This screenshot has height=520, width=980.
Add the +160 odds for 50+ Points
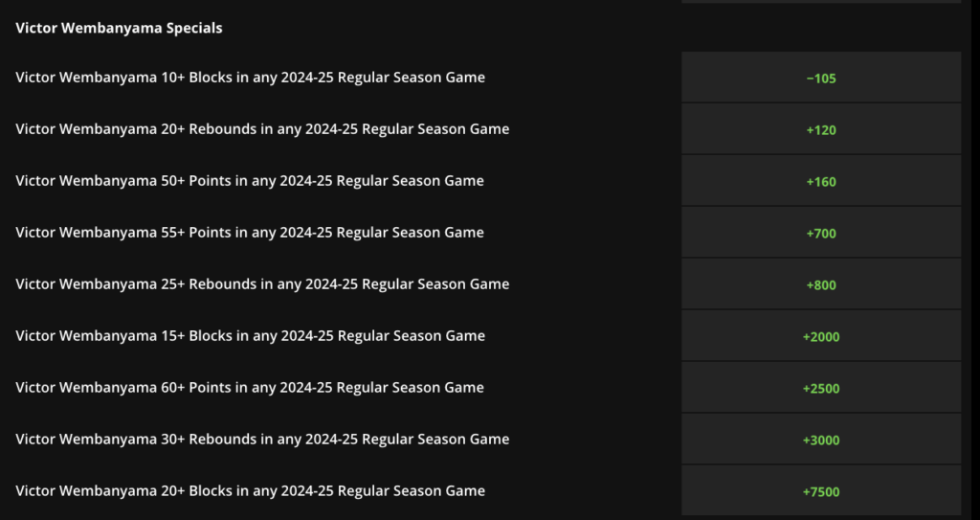click(x=821, y=181)
